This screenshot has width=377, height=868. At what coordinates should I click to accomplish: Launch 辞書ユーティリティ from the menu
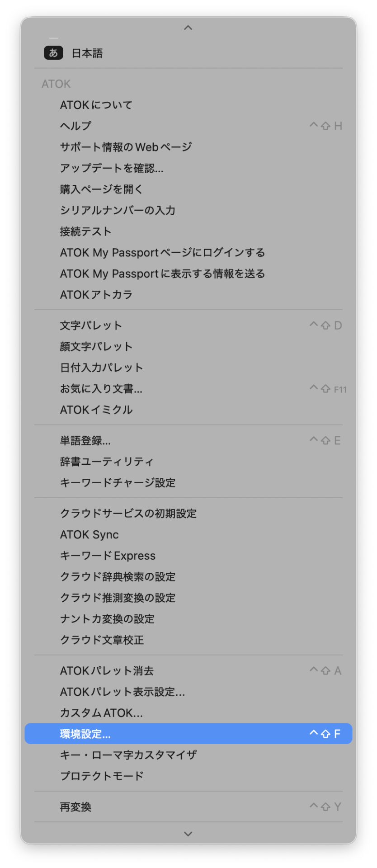click(188, 462)
